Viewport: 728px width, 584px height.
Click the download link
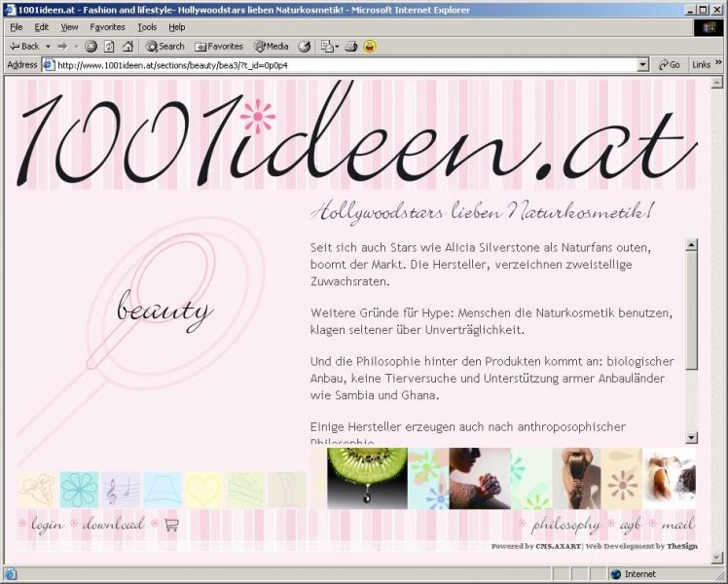pyautogui.click(x=113, y=525)
